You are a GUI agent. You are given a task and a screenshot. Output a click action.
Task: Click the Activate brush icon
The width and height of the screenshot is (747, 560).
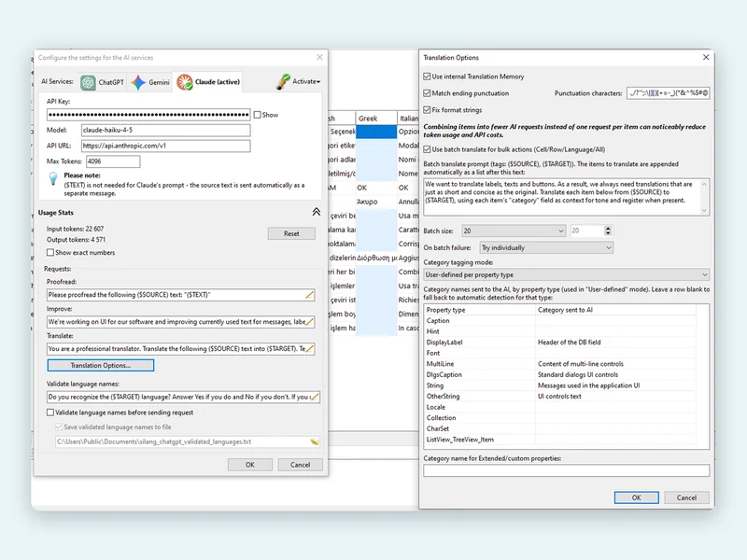(x=283, y=81)
